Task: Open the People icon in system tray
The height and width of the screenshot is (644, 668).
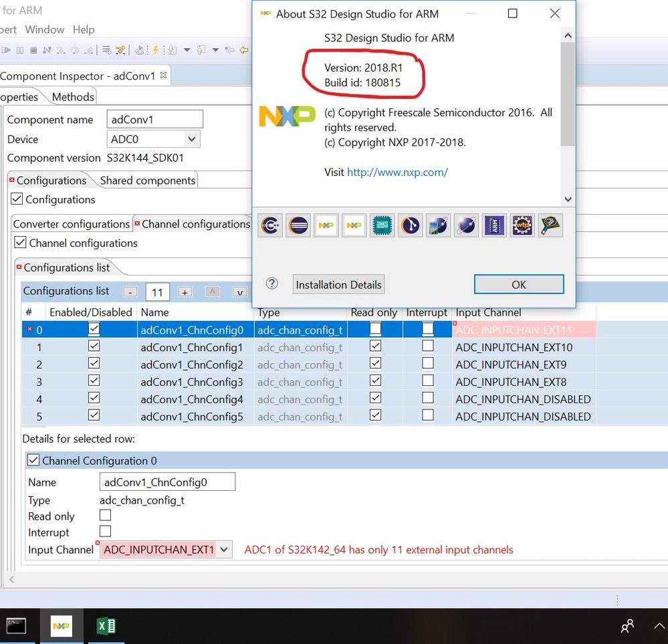Action: [x=627, y=626]
